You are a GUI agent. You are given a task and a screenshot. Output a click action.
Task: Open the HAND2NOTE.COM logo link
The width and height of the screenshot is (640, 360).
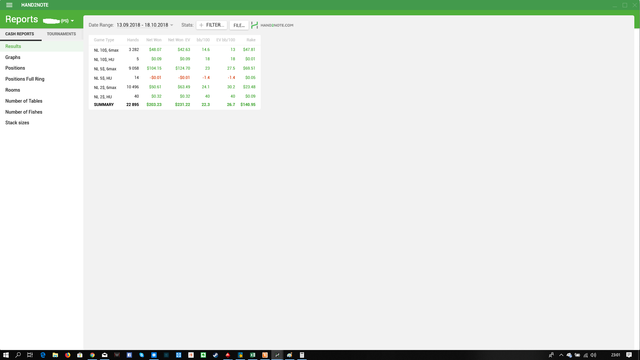(x=272, y=25)
